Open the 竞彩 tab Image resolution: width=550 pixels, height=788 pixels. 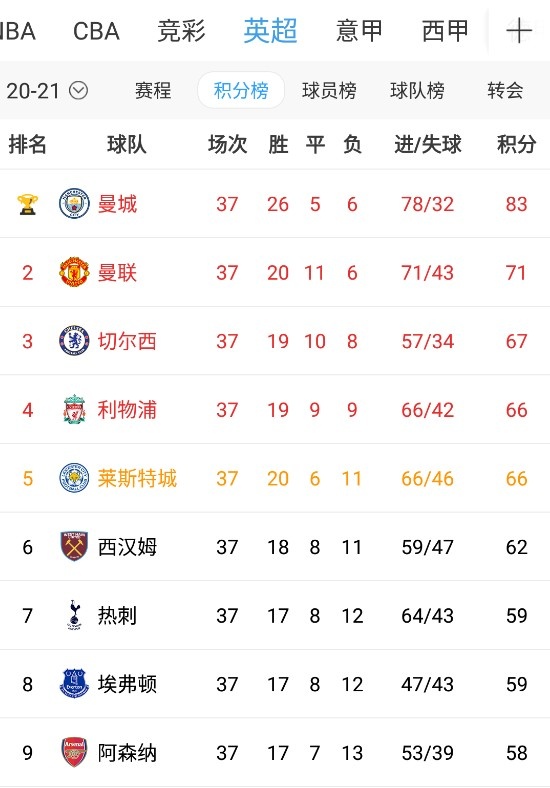(x=181, y=31)
